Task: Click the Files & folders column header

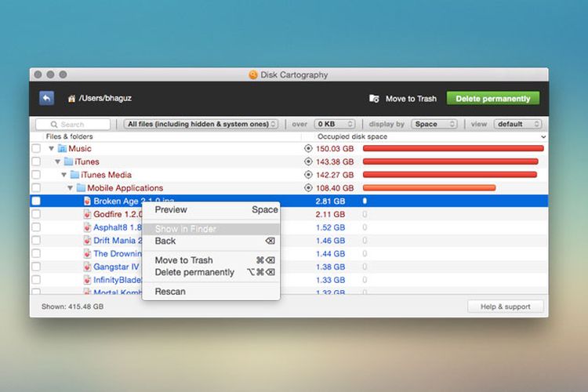Action: pyautogui.click(x=69, y=136)
